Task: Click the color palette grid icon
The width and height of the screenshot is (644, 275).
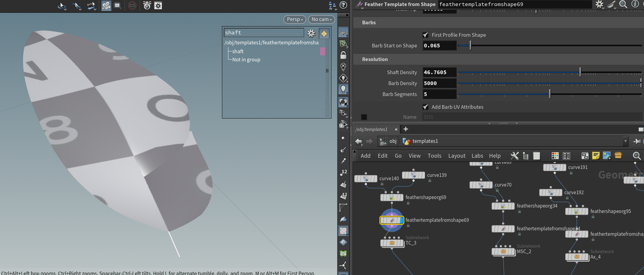Action: tap(555, 156)
